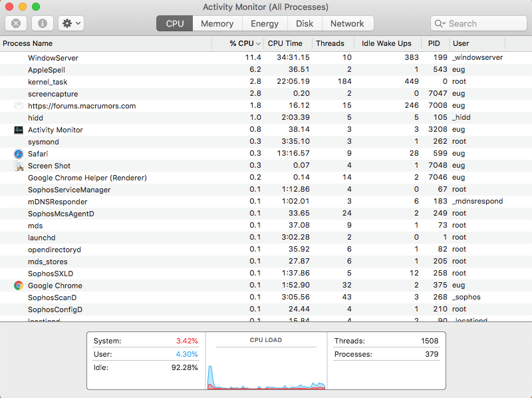Select the Screen Shot process name
Screen dimensions: 532x398
[x=49, y=166]
